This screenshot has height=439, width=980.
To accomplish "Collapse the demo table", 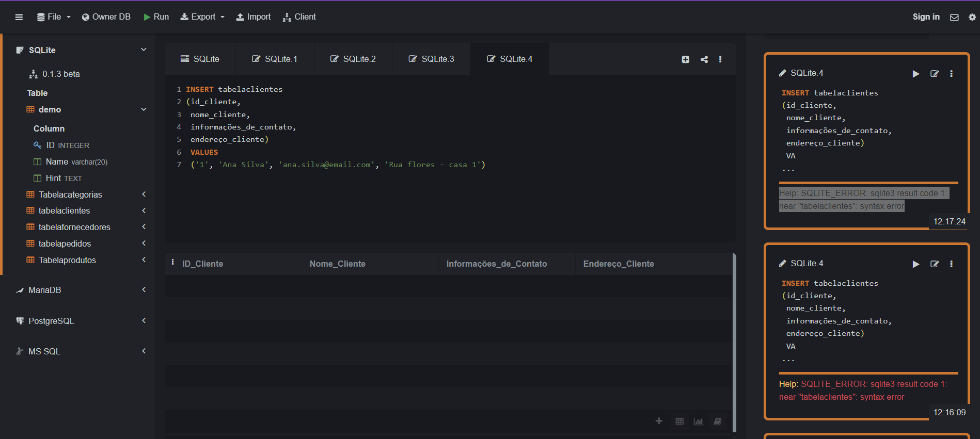I will (x=144, y=109).
